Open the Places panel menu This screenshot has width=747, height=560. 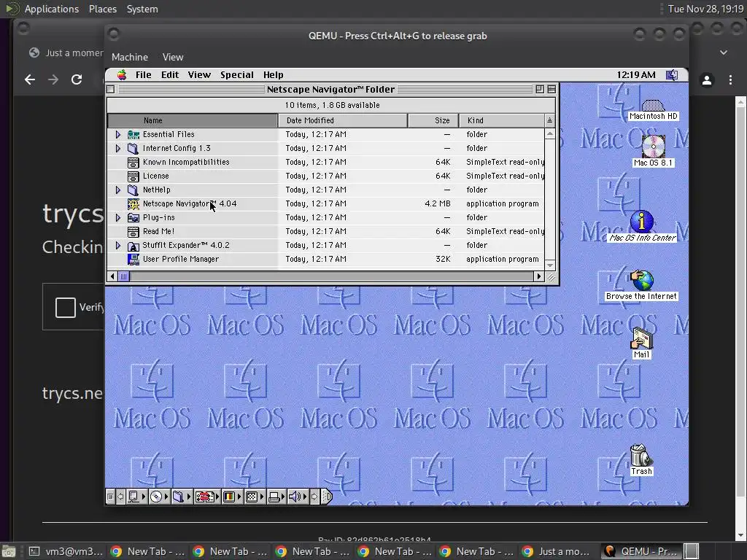pyautogui.click(x=103, y=9)
